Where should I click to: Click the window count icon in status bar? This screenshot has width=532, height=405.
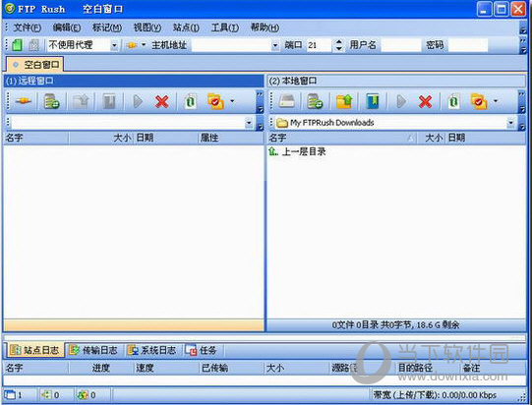coord(10,395)
